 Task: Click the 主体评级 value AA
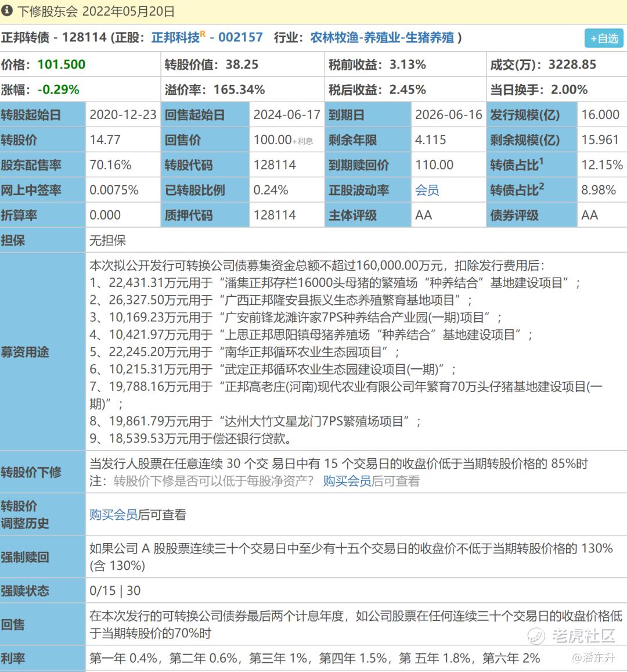(x=423, y=215)
